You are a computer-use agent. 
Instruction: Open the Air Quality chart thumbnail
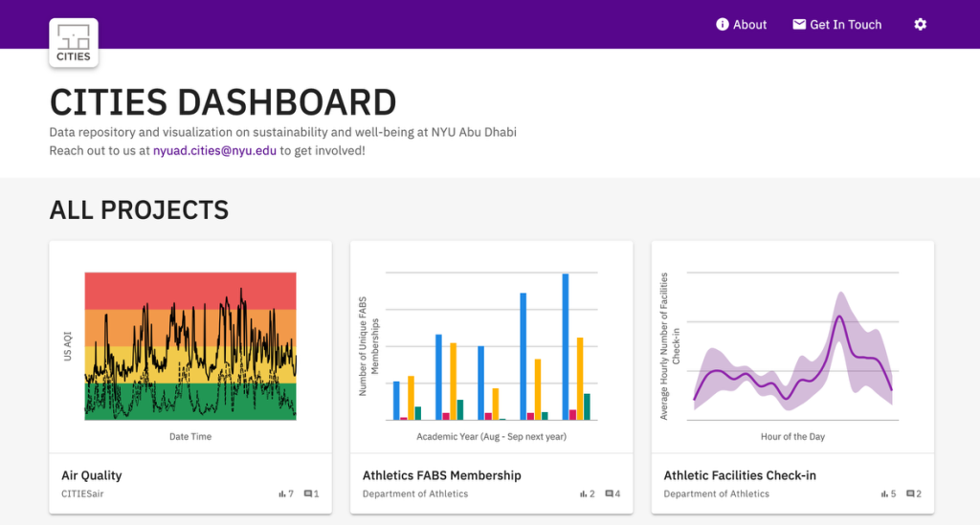(190, 347)
